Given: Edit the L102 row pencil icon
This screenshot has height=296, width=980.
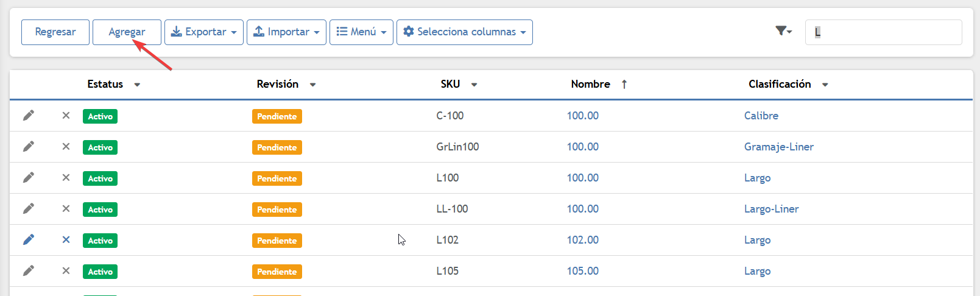Looking at the screenshot, I should coord(29,240).
